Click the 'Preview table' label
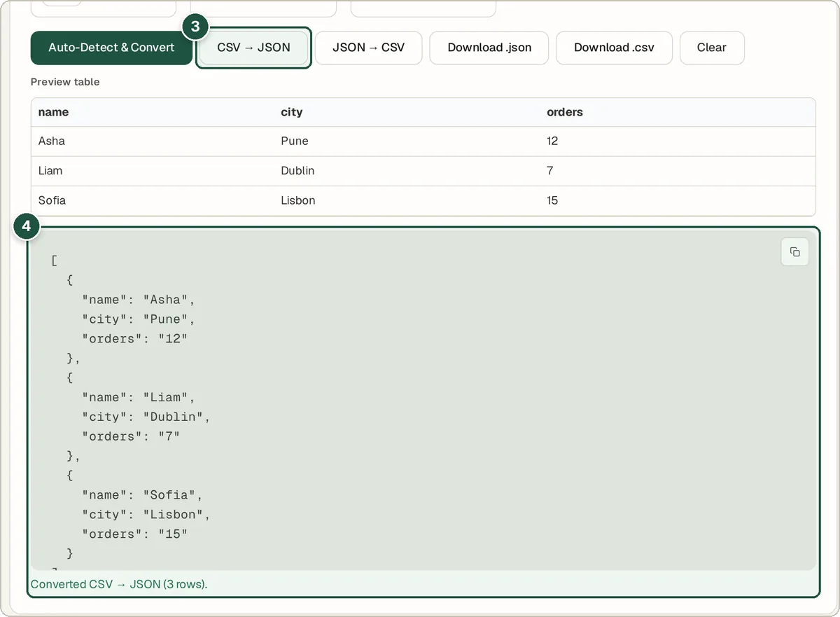840x617 pixels. click(65, 82)
